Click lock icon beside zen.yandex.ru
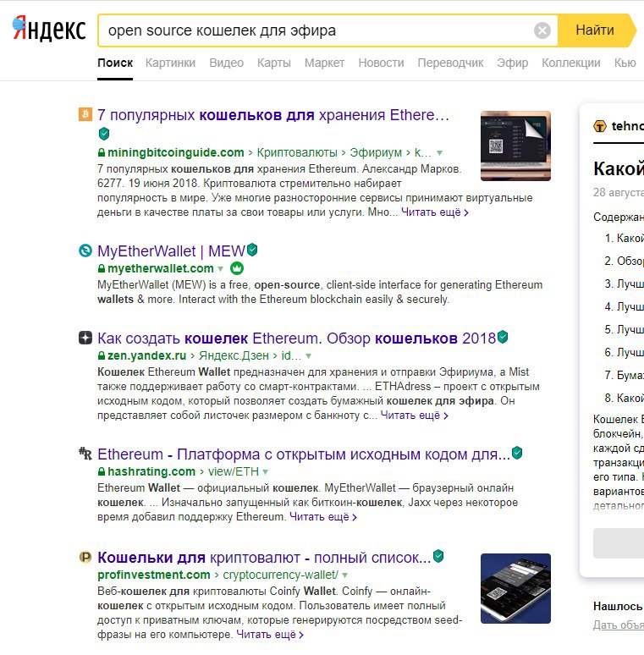The height and width of the screenshot is (655, 644). [x=102, y=356]
